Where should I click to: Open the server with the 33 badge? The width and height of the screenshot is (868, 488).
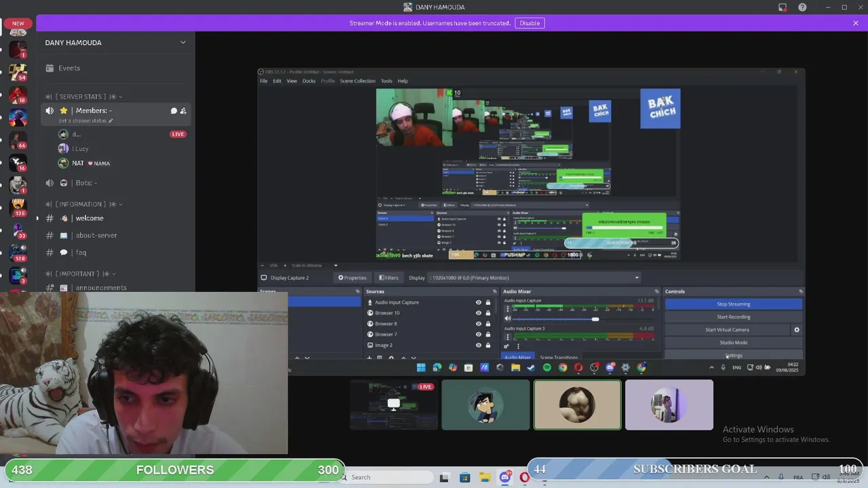click(x=18, y=230)
